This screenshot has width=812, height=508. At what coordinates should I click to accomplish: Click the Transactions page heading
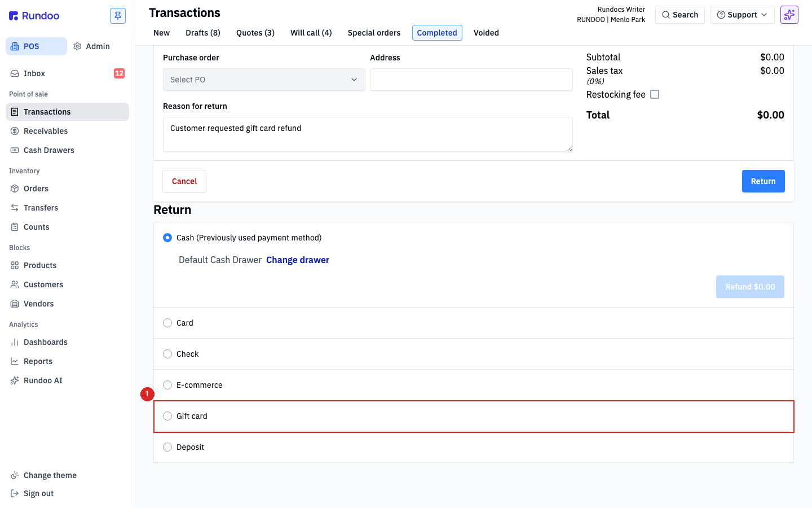point(184,12)
